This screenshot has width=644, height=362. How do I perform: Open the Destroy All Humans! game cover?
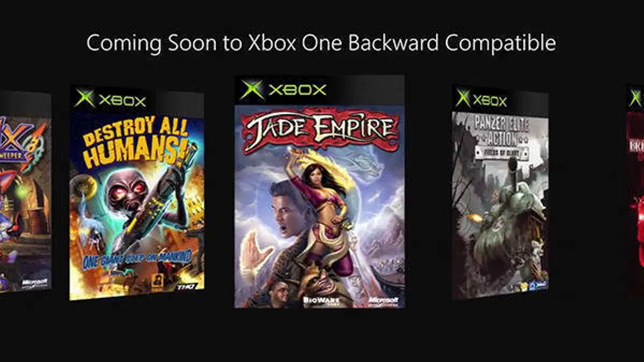coord(137,193)
